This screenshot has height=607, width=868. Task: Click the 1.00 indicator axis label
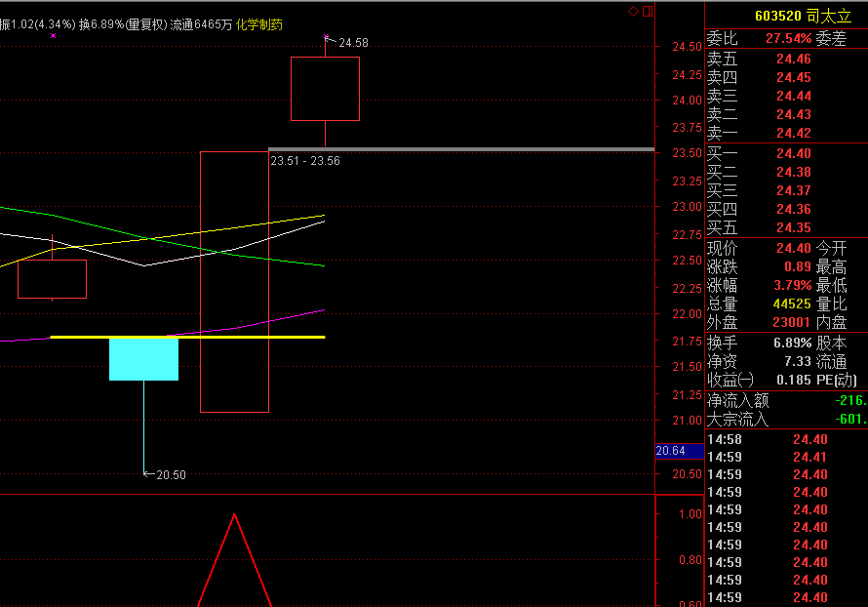click(x=690, y=514)
